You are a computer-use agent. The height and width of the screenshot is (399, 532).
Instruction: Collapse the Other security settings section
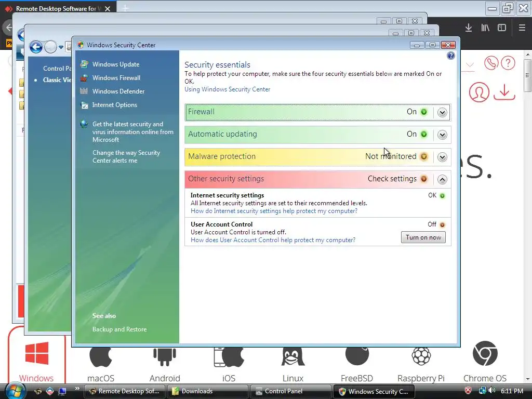tap(442, 179)
